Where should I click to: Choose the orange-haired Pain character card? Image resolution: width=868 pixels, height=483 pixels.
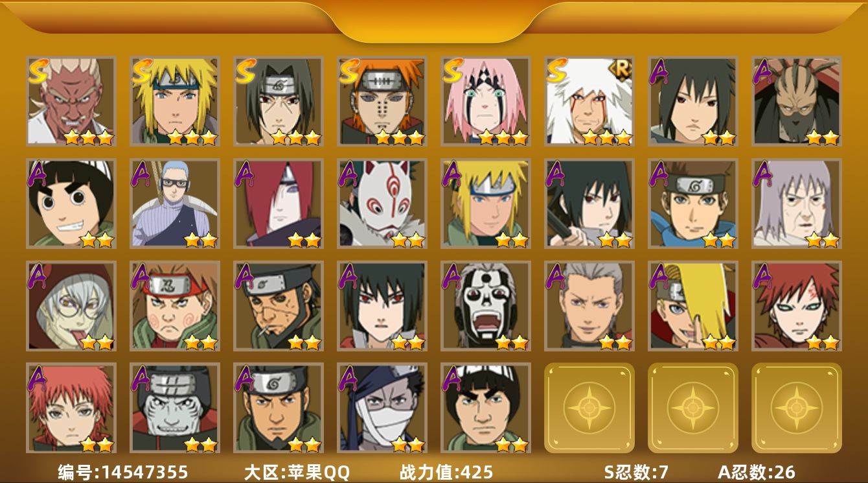(382, 101)
